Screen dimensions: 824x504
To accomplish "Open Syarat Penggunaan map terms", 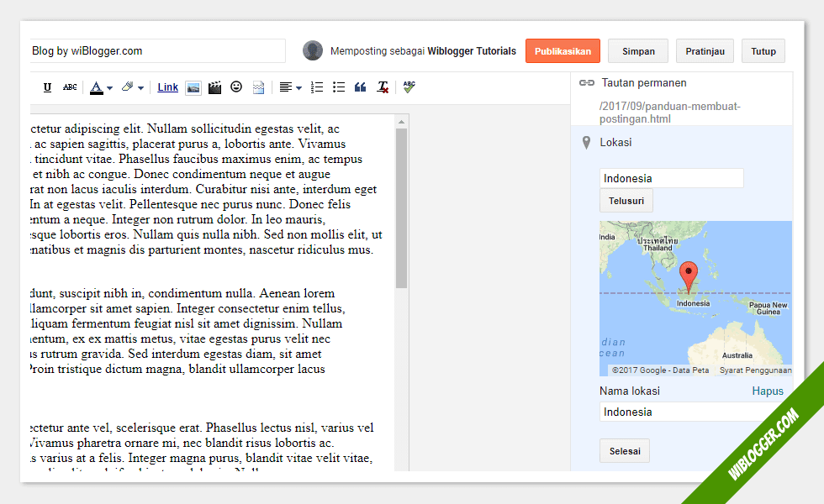I will (755, 370).
